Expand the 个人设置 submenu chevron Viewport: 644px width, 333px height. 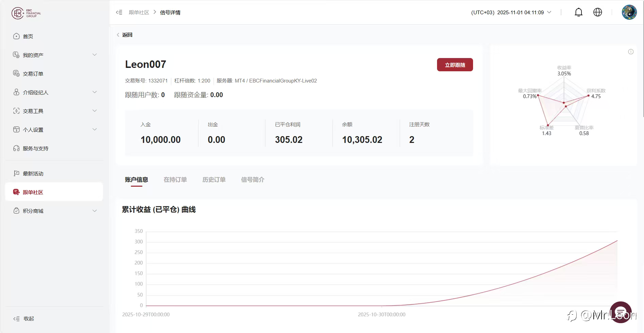coord(95,129)
